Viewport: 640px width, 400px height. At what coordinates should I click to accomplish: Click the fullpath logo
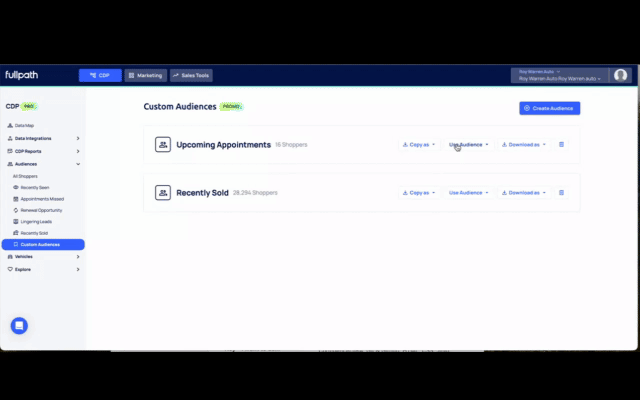coord(20,75)
